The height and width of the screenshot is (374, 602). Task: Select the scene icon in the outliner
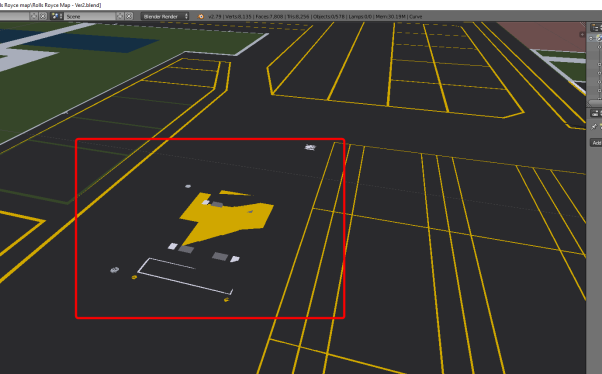click(599, 38)
